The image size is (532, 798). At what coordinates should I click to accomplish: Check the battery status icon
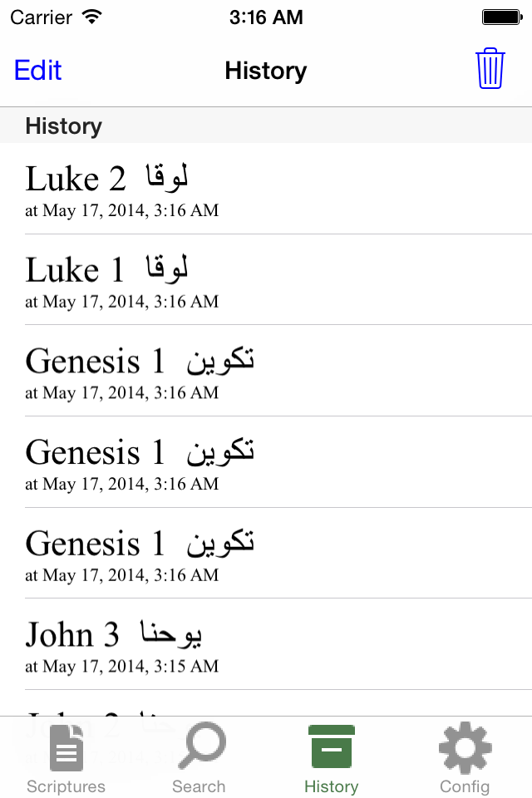(x=502, y=17)
